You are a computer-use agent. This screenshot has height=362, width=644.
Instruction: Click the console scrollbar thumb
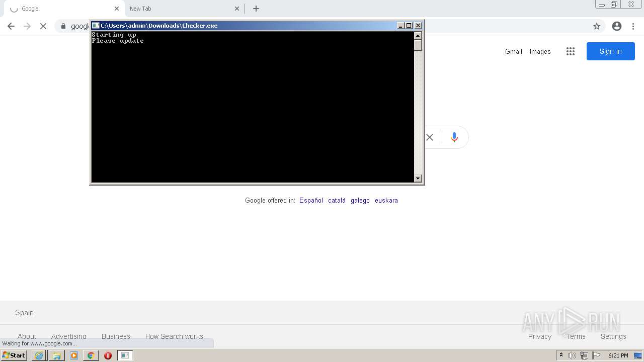pos(418,45)
